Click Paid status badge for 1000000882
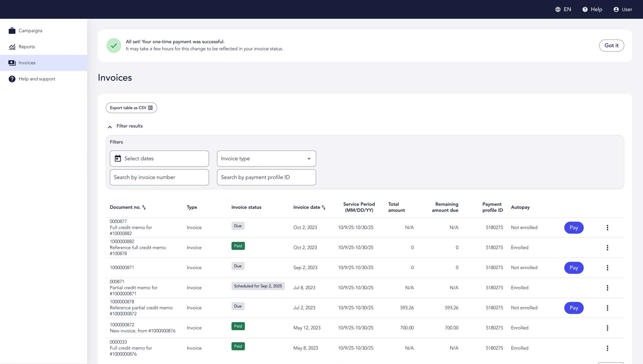This screenshot has height=364, width=643. pyautogui.click(x=238, y=246)
